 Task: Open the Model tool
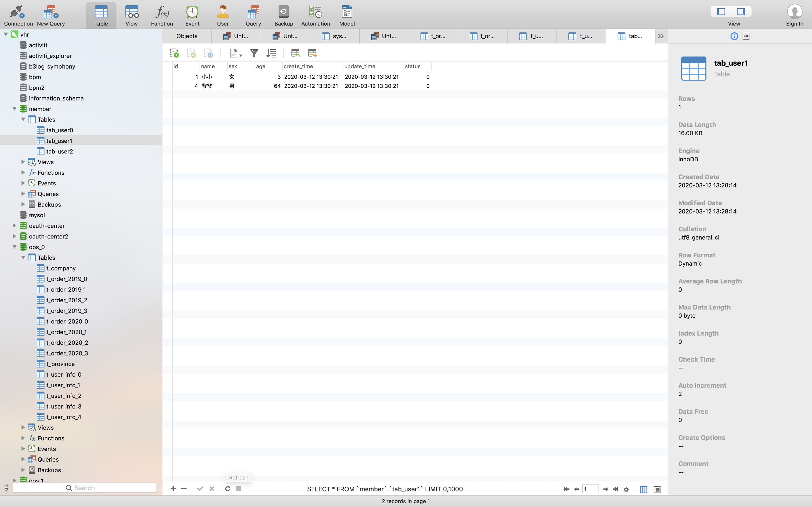(x=347, y=16)
